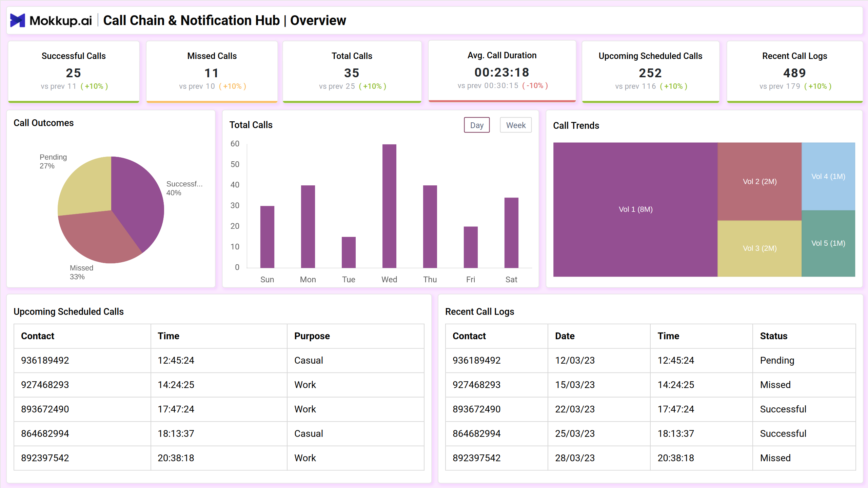Screen dimensions: 868x488
Task: Select the Wed bar in Total Calls
Action: (x=389, y=206)
